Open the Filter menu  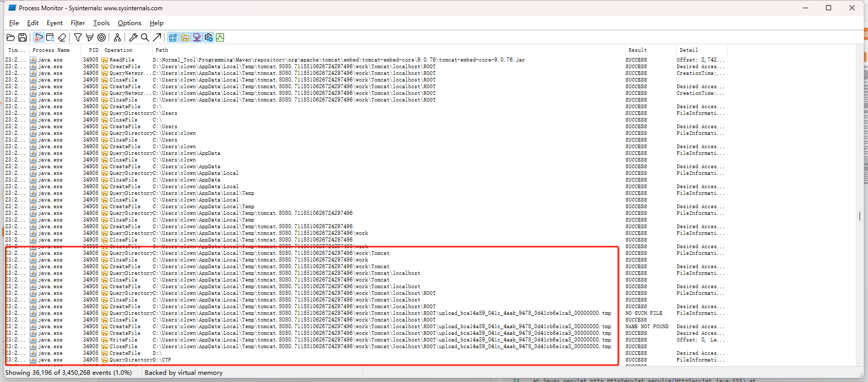(78, 23)
